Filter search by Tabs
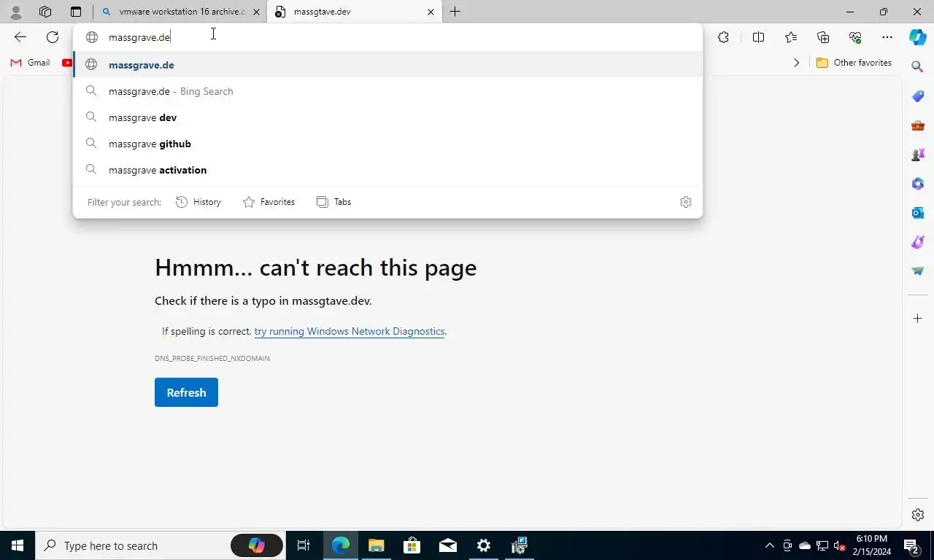934x560 pixels. click(x=333, y=202)
